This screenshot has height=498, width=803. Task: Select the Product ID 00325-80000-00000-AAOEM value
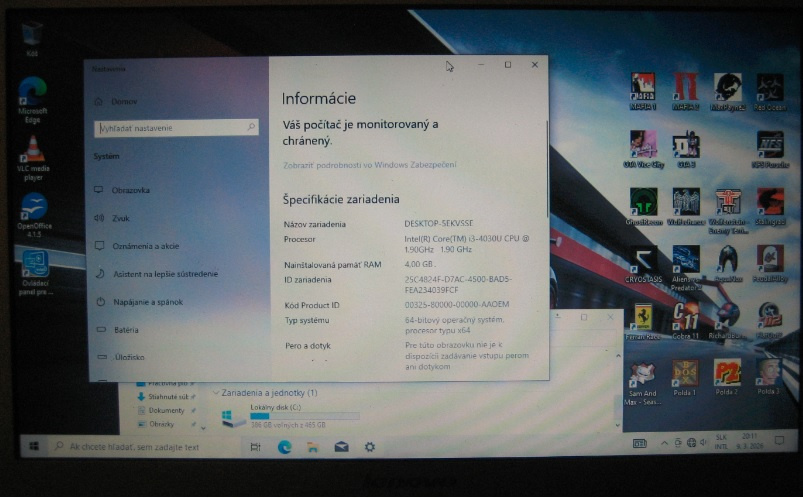(x=457, y=304)
